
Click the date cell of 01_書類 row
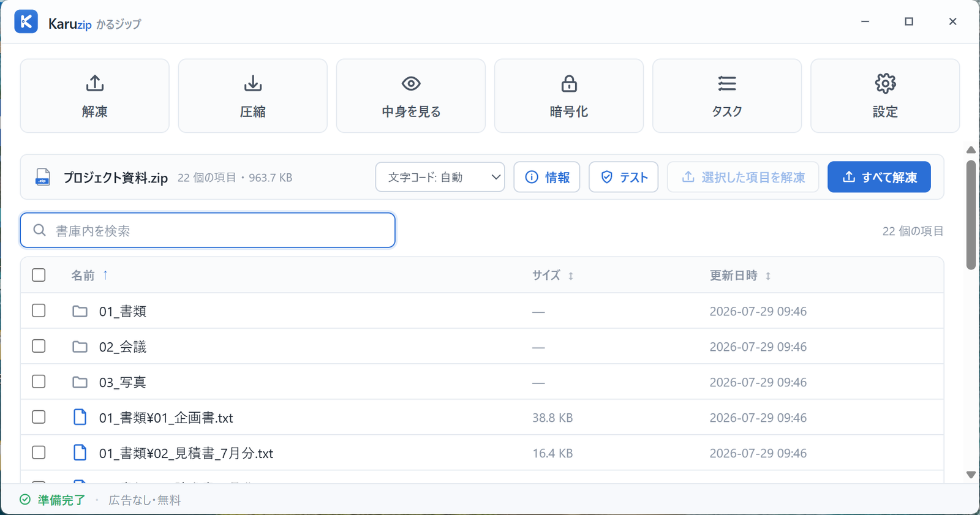(758, 311)
